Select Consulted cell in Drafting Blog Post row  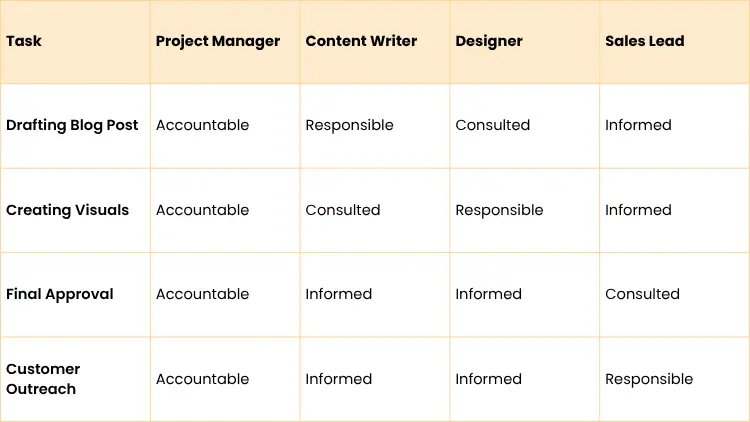pyautogui.click(x=492, y=125)
